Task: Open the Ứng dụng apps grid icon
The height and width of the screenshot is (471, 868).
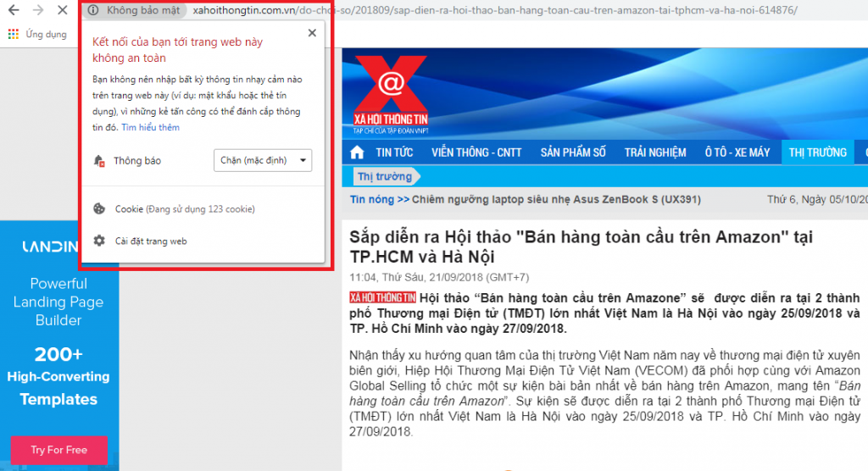Action: tap(14, 35)
